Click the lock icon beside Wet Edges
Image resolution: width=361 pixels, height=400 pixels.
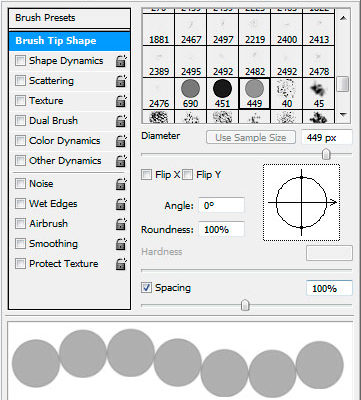point(121,204)
